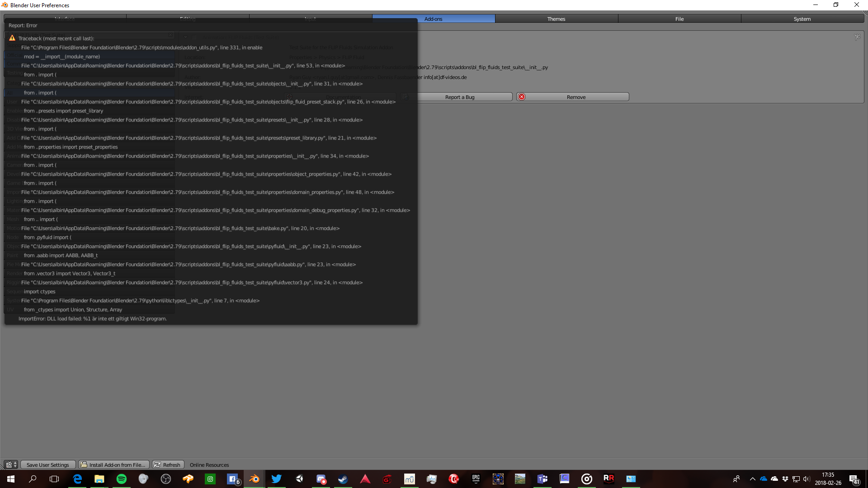Open the System preferences tab
The height and width of the screenshot is (488, 868).
tap(802, 19)
